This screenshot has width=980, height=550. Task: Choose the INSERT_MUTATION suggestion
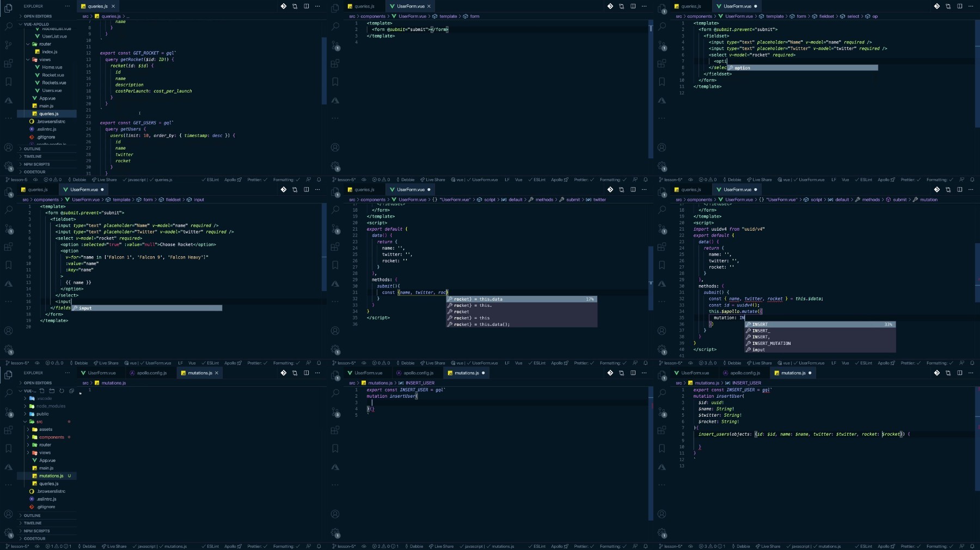point(820,343)
